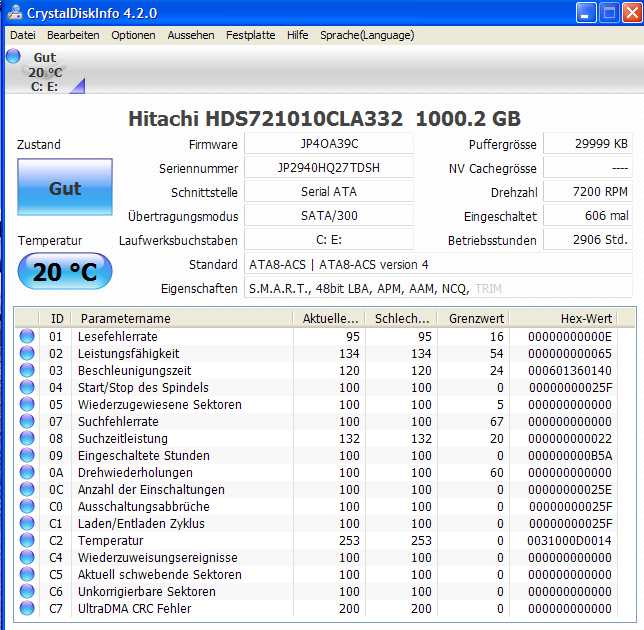This screenshot has width=644, height=630.
Task: Click the status icon for Leistungsfähigkeit row
Action: 27,353
